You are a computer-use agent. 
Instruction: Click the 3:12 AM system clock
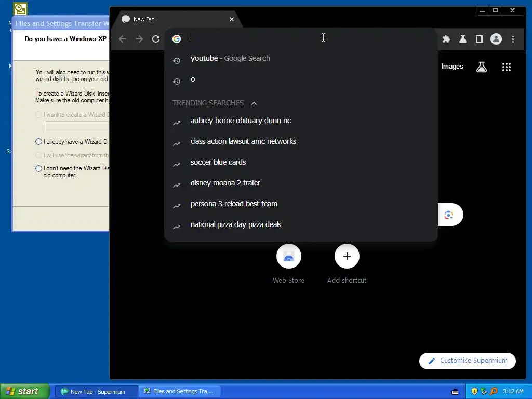[x=513, y=392]
